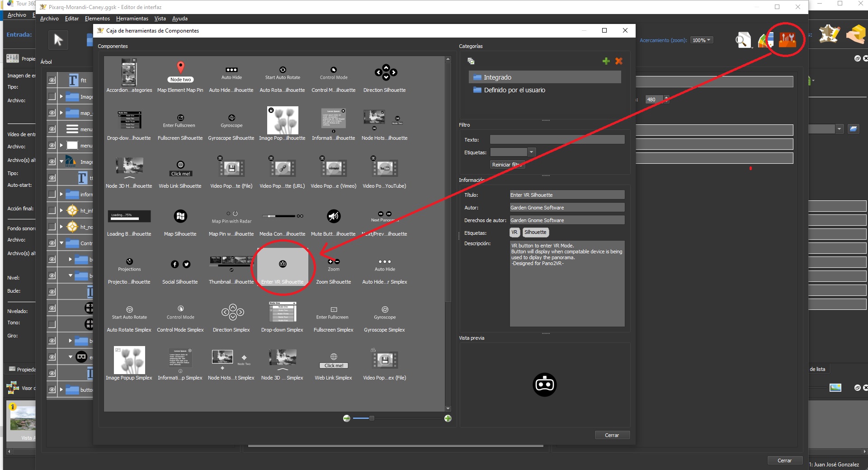Toggle visibility checkbox for ht_no hotspot row
This screenshot has height=470, width=868.
[x=52, y=227]
